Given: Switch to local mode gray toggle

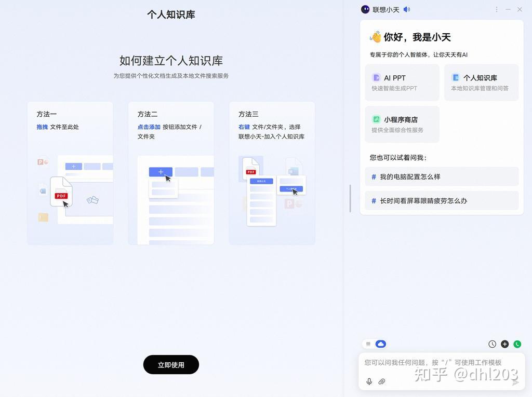Looking at the screenshot, I should 368,344.
